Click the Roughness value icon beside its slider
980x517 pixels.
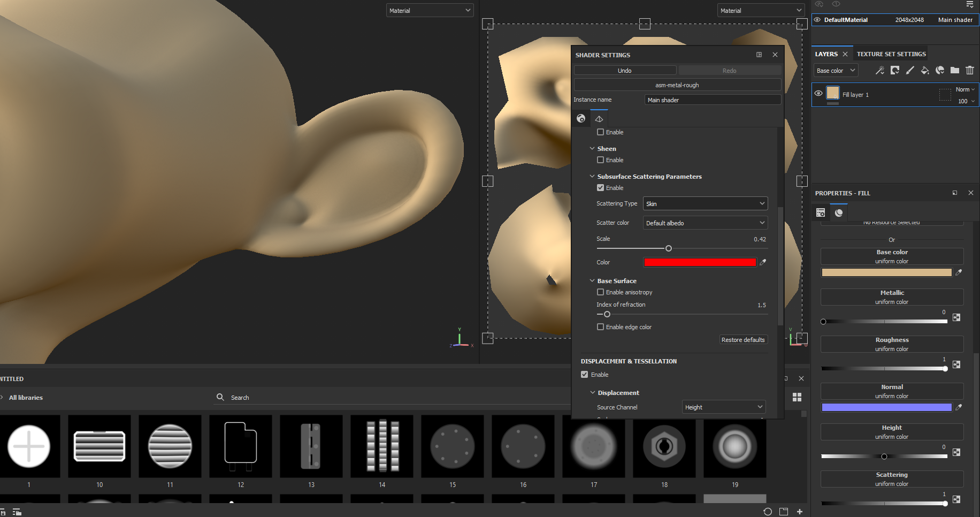[956, 364]
